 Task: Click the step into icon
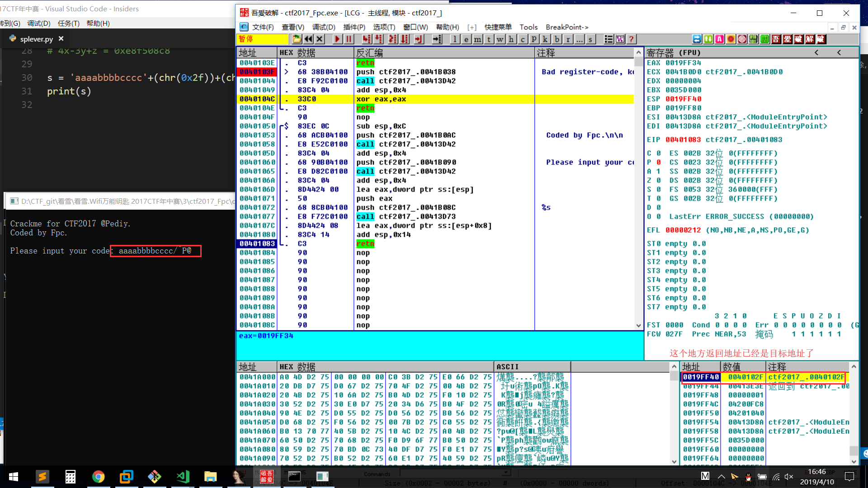(x=367, y=39)
